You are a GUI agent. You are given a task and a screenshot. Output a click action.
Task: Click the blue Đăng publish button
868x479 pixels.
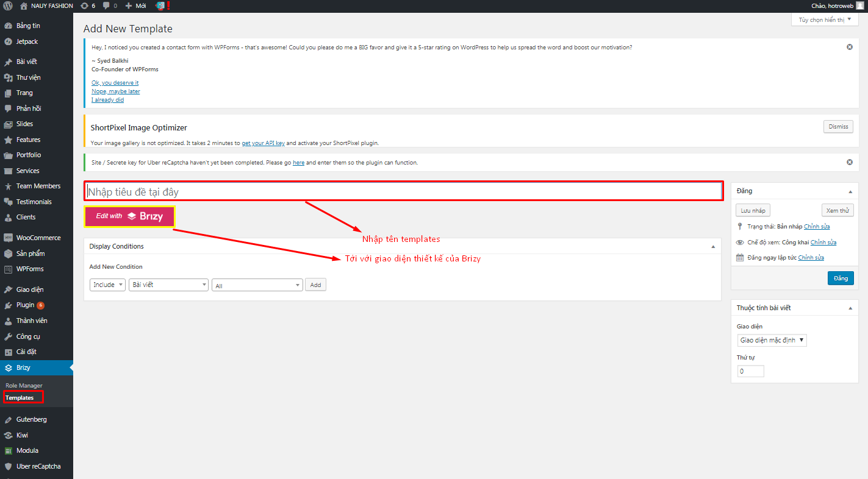click(841, 278)
